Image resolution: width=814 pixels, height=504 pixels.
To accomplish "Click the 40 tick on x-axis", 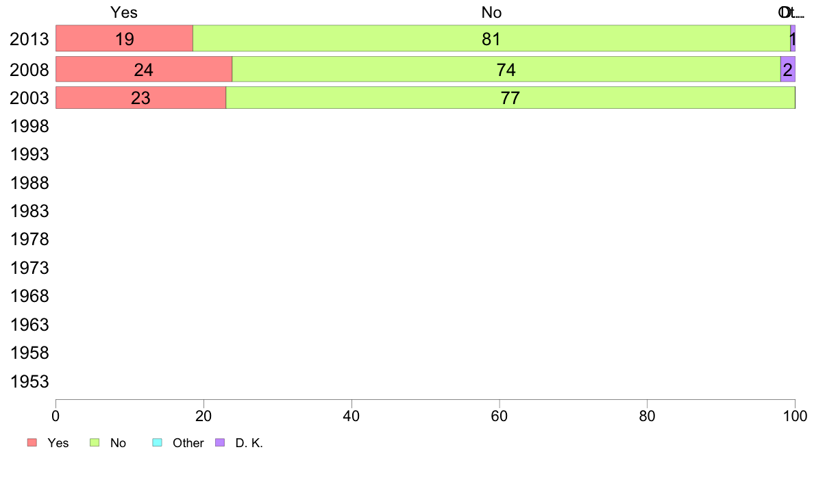I will [x=351, y=416].
